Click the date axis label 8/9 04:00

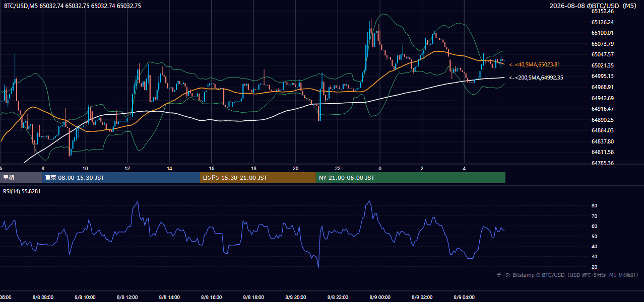coord(465,297)
